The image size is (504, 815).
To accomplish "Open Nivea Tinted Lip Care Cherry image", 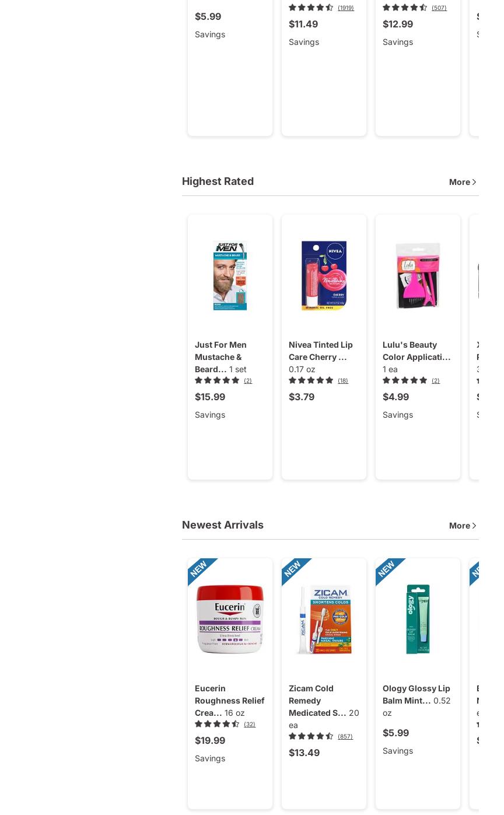I will [324, 275].
